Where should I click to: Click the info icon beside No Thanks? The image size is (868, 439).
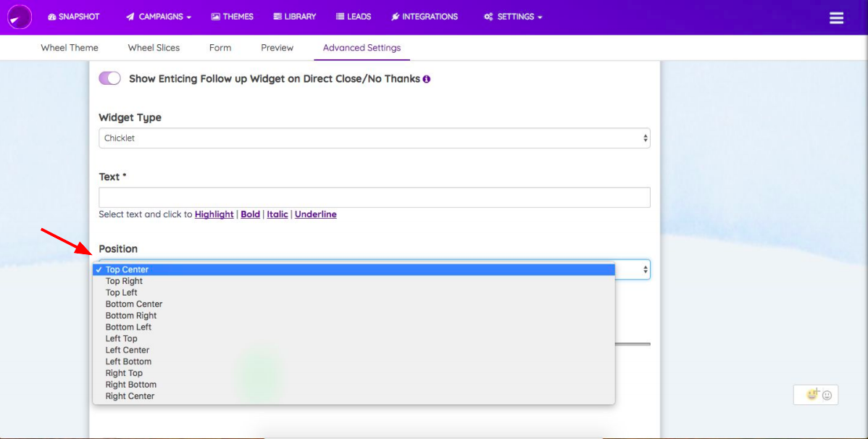click(x=426, y=79)
